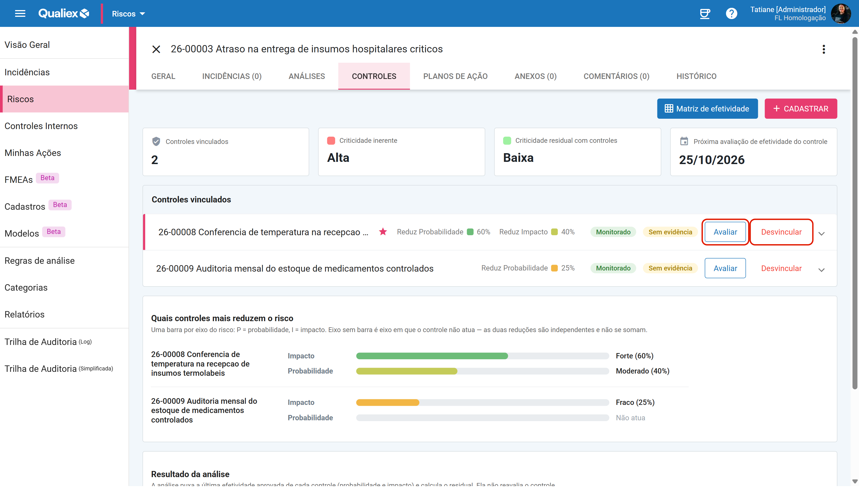This screenshot has height=504, width=859.
Task: Switch to the GERAL tab
Action: pyautogui.click(x=163, y=76)
